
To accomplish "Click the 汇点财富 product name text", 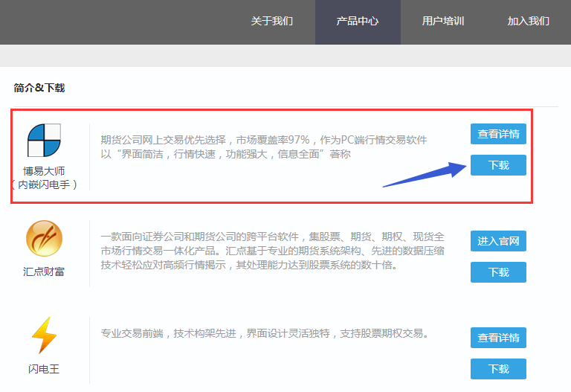I will [x=44, y=271].
